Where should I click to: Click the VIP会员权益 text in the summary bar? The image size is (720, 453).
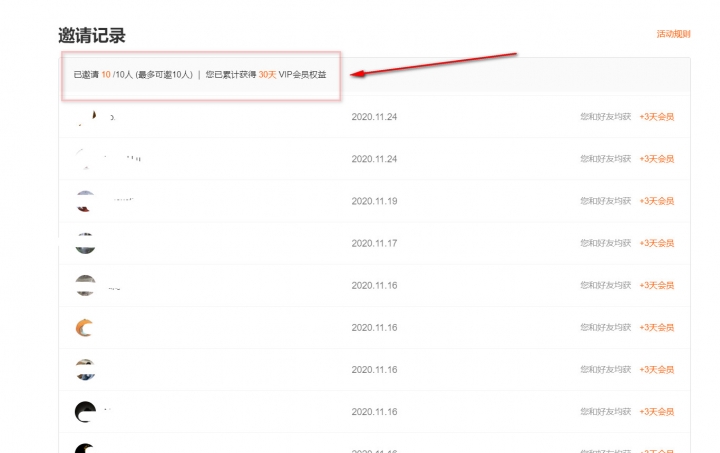302,75
